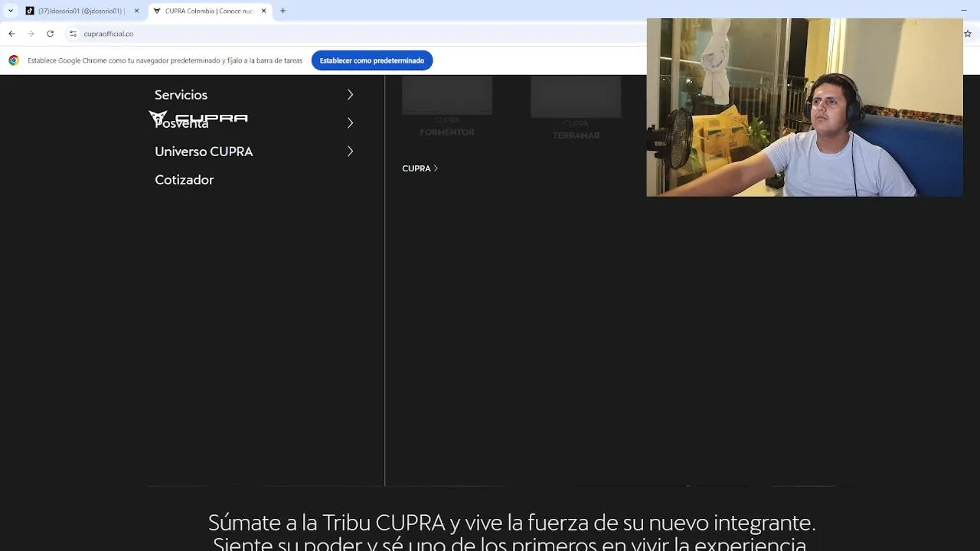Click the FORMENTOR model label

[447, 132]
